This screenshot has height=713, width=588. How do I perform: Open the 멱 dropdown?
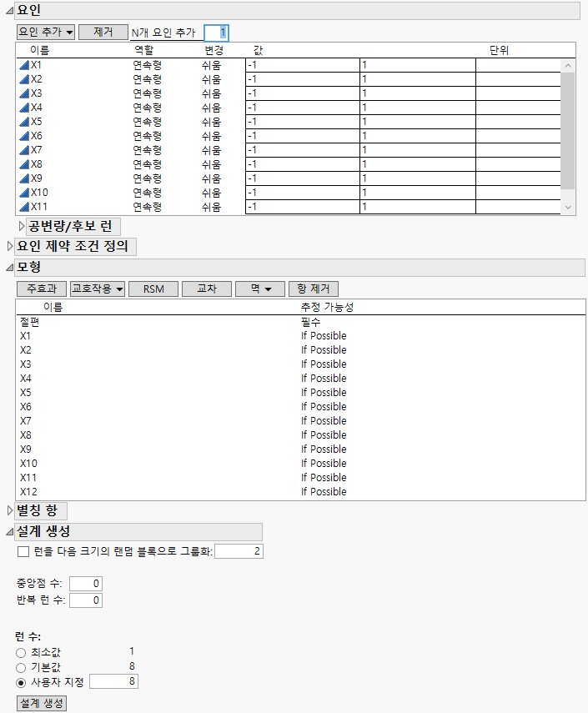[x=260, y=289]
